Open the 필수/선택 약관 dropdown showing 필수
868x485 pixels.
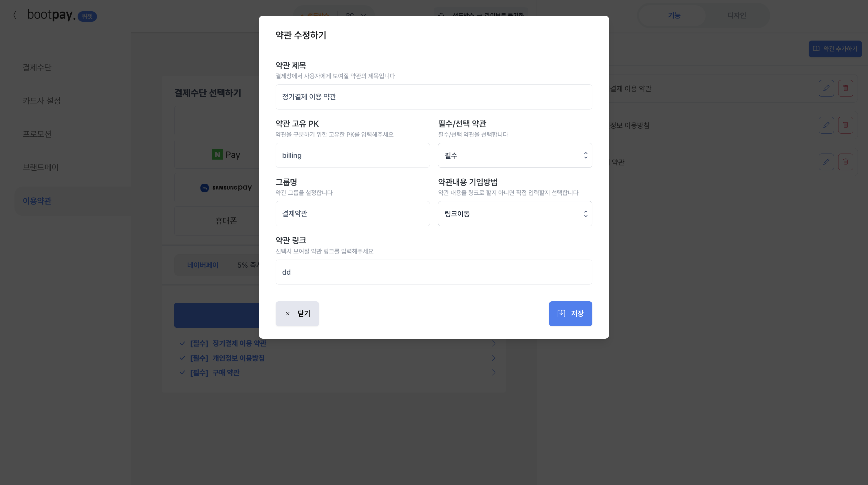(514, 155)
